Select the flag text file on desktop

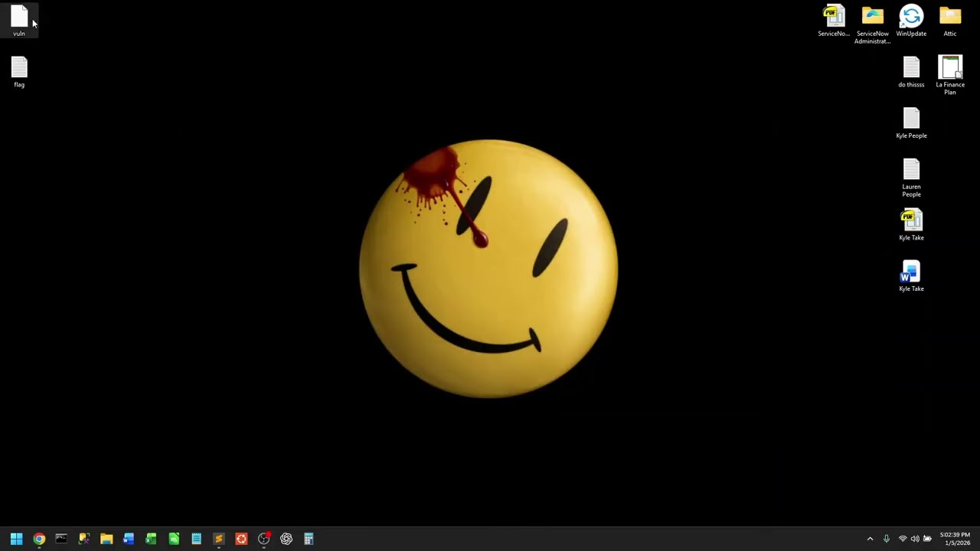(x=19, y=72)
